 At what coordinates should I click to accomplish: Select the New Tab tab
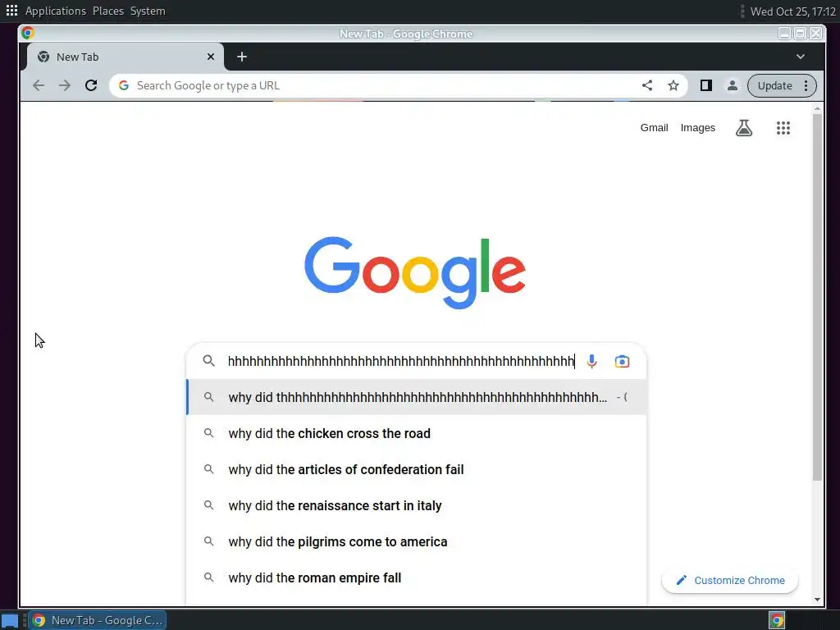click(x=126, y=57)
